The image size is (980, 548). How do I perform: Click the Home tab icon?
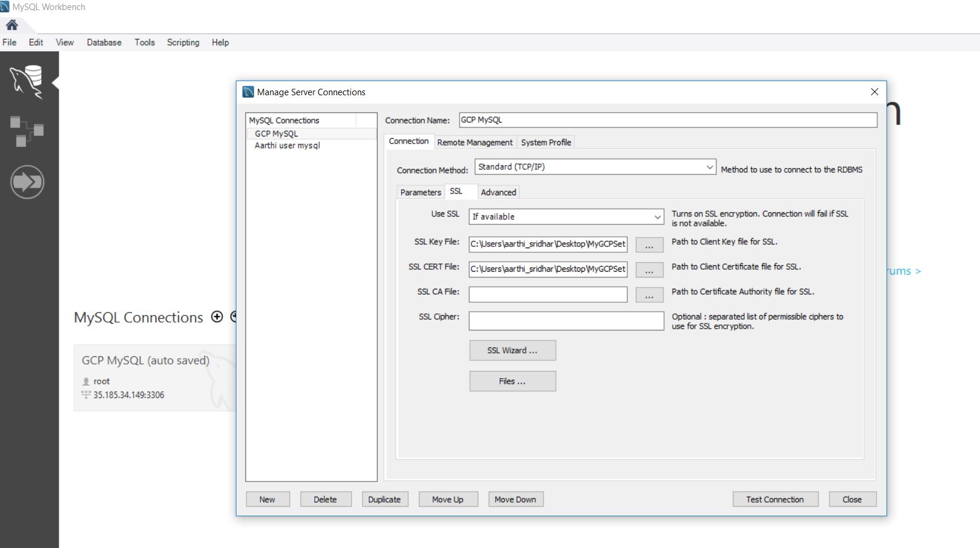click(13, 25)
